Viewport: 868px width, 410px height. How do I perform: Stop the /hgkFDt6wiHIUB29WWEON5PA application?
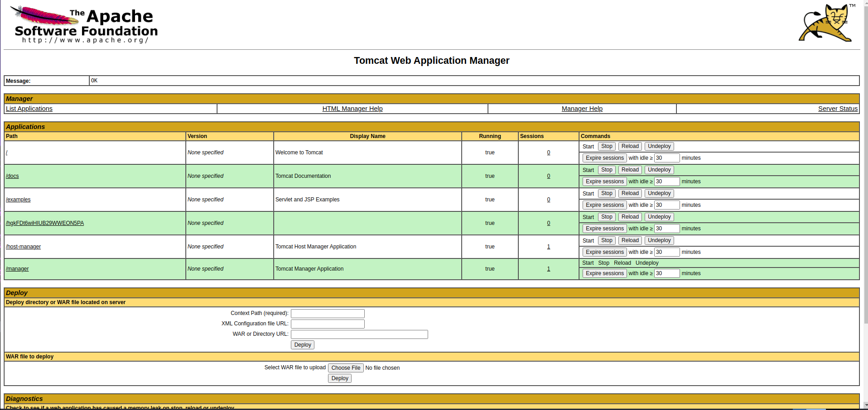[x=607, y=217]
